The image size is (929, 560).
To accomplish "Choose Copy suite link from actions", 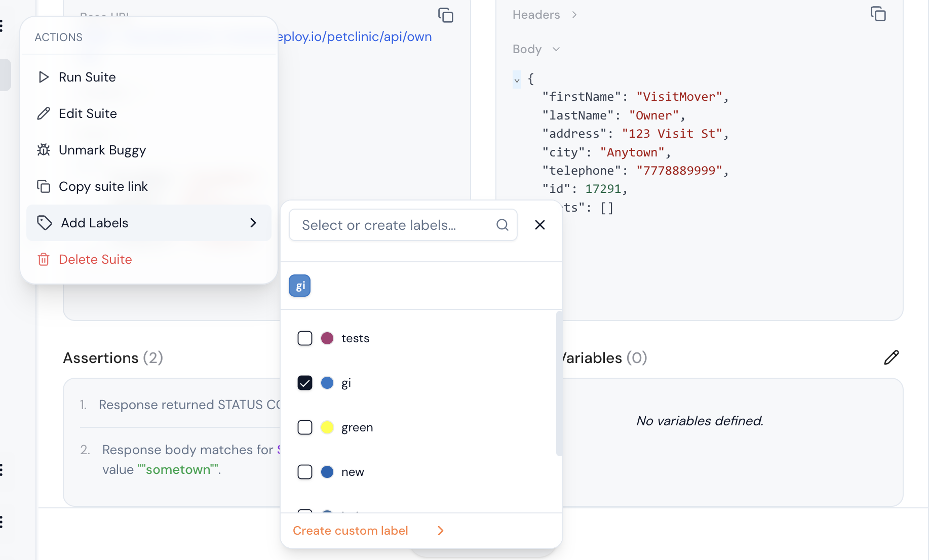I will (103, 186).
